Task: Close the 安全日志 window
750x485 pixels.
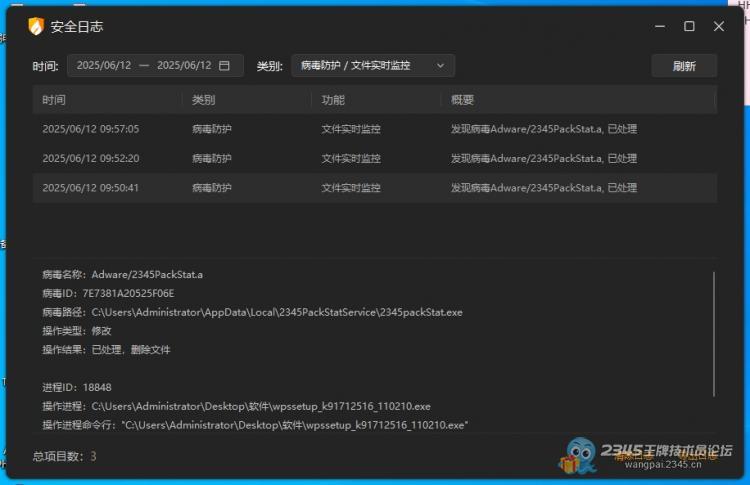Action: tap(718, 26)
